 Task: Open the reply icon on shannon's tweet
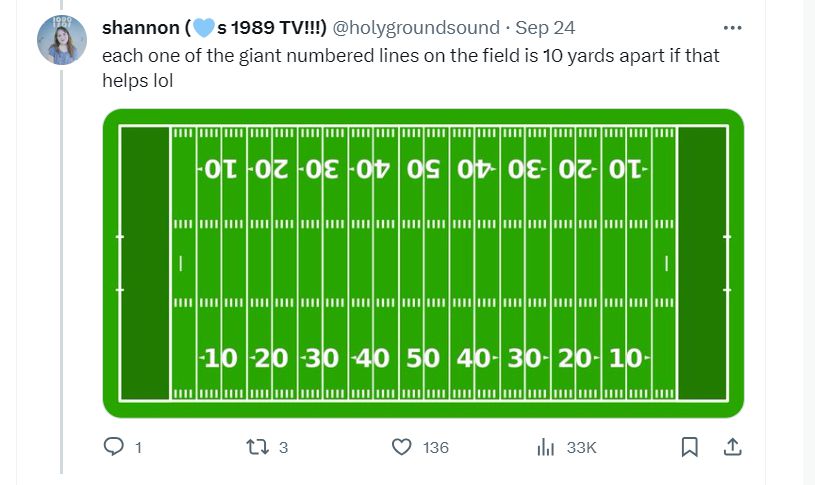(113, 447)
